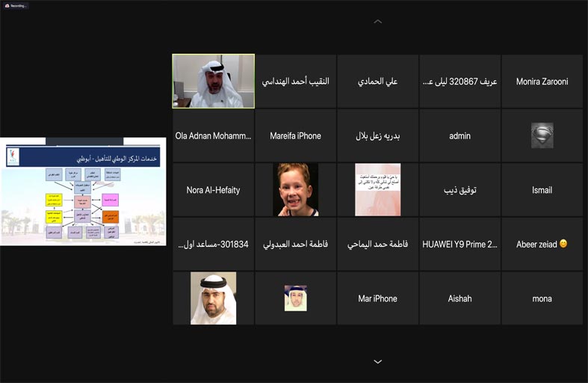Select the smiling child photo avatar
Image resolution: width=588 pixels, height=383 pixels.
coord(295,190)
